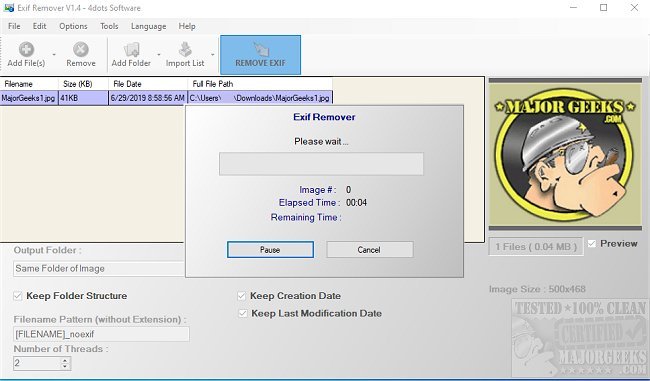
Task: Maximize the Exif Remover window
Action: point(604,8)
